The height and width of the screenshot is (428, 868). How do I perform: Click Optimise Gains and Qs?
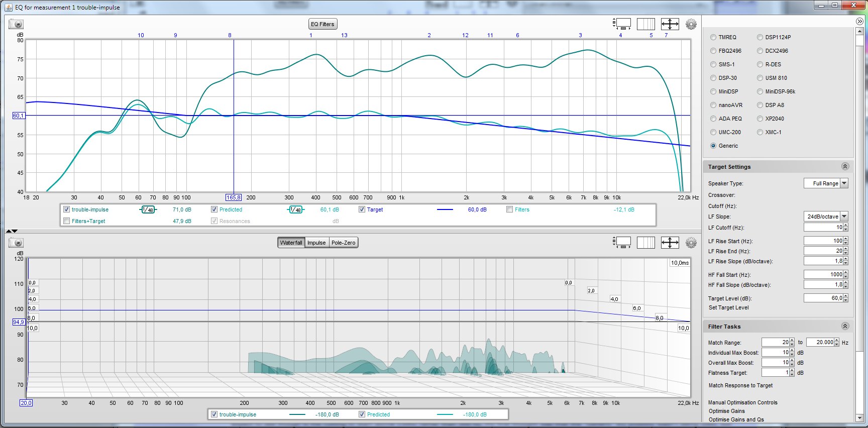coord(736,419)
